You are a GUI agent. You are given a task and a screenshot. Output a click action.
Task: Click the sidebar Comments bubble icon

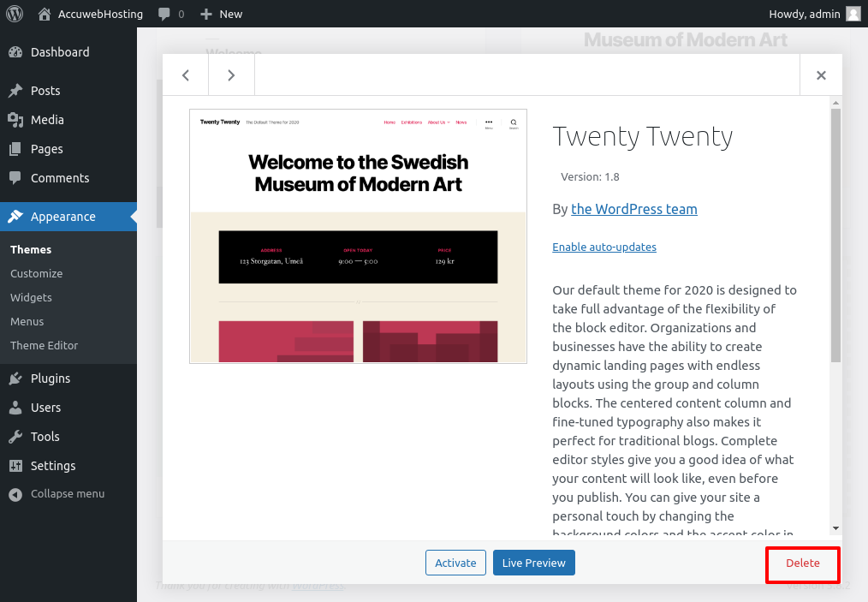click(x=15, y=178)
